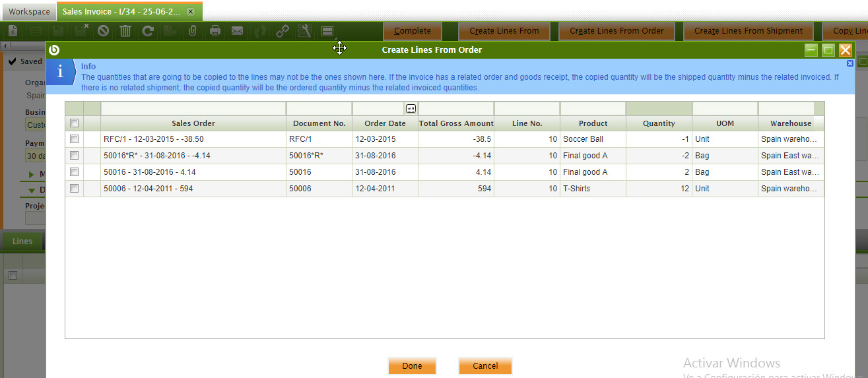
Task: Click the T-Shirts product cell
Action: pos(593,189)
